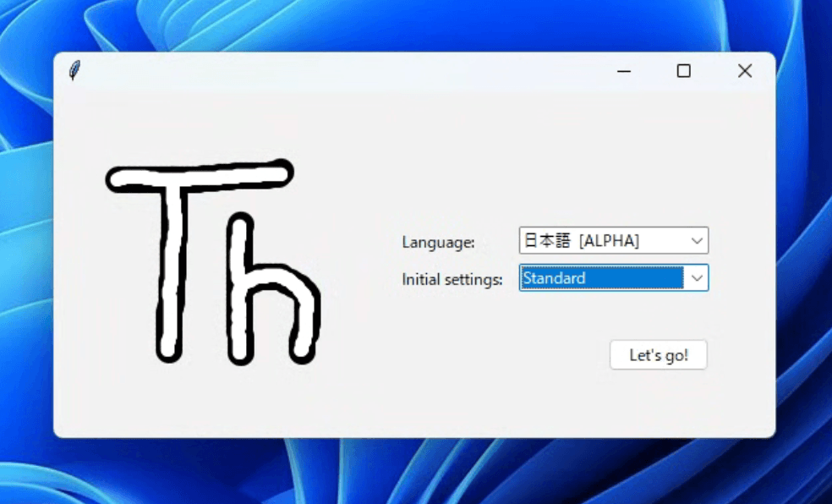Click the chevron on the Initial settings combo

pos(695,278)
